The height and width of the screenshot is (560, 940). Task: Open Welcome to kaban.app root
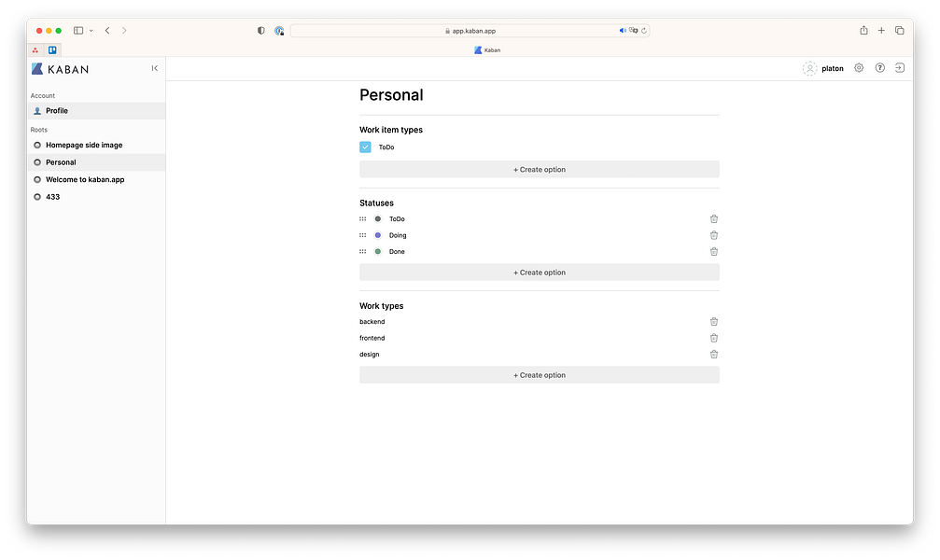tap(96, 180)
